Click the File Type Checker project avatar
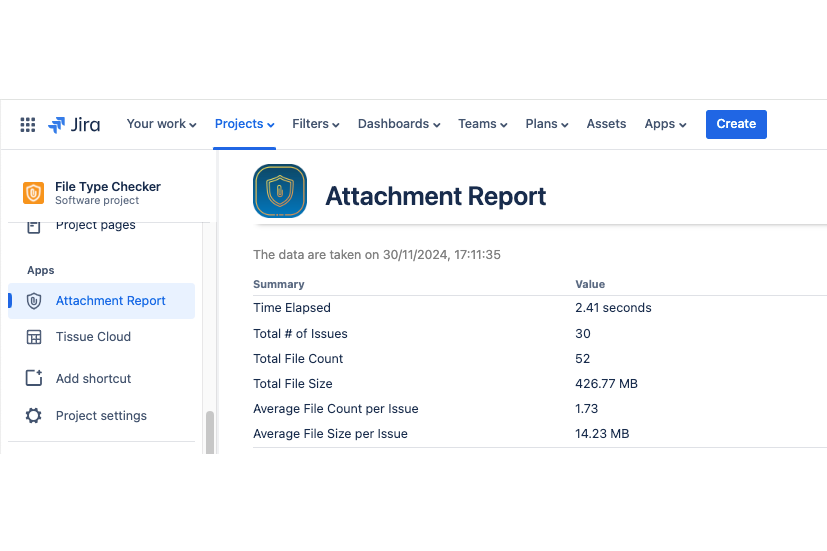The image size is (827, 551). (33, 193)
